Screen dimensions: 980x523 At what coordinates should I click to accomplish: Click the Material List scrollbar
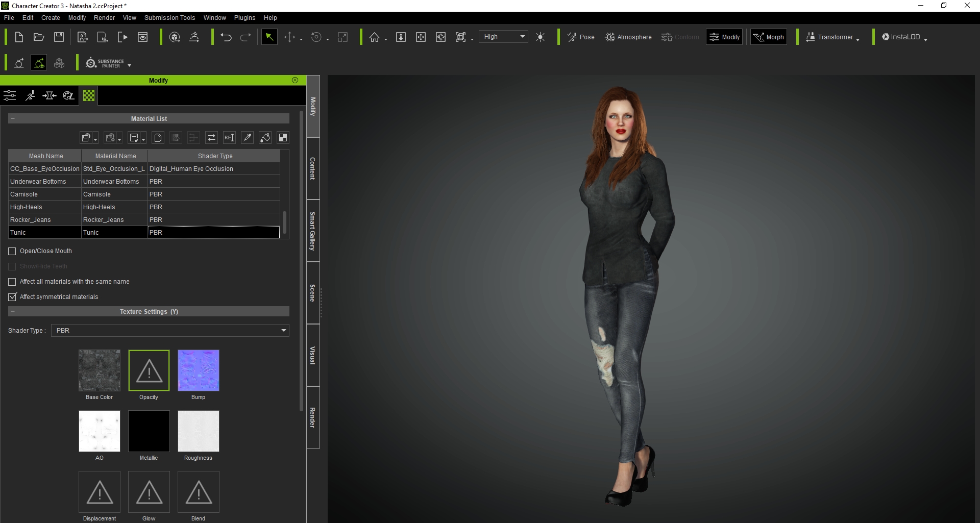284,222
